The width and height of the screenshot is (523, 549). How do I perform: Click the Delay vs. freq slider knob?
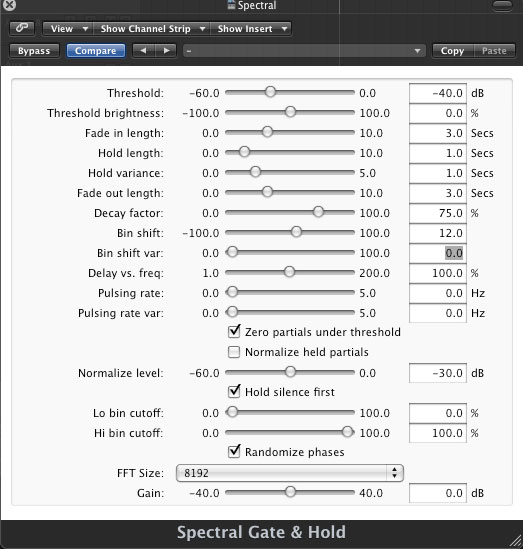[x=289, y=272]
